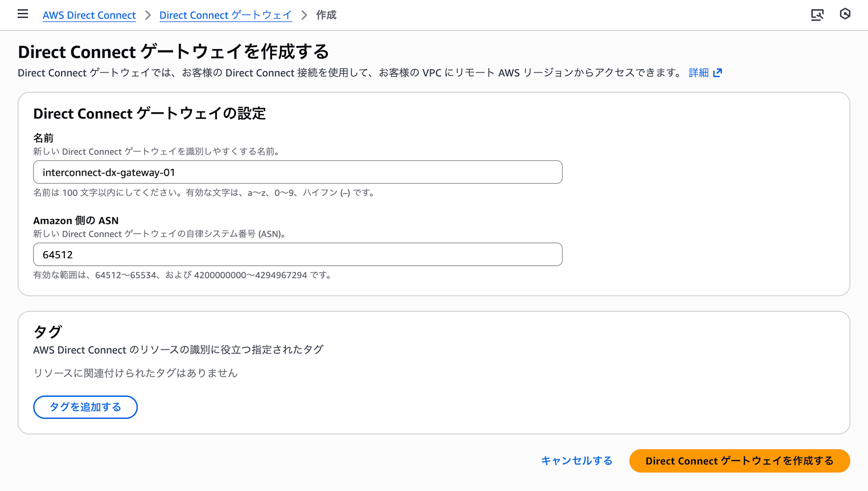Click the page title Direct Connect ゲートウェイを作成する
Image resolution: width=868 pixels, height=491 pixels.
pyautogui.click(x=173, y=52)
